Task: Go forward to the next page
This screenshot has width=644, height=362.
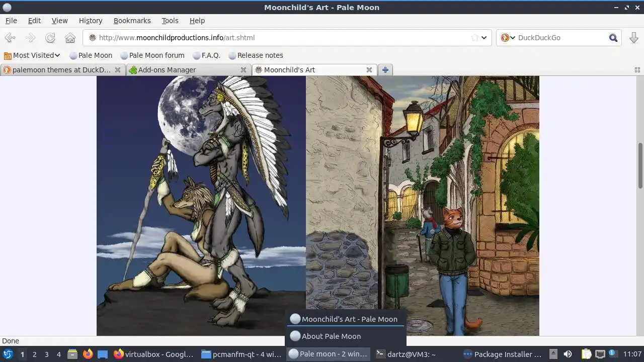Action: click(30, 38)
